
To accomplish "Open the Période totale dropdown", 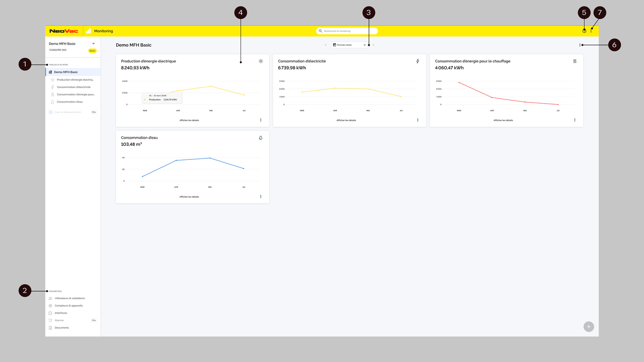I will pos(349,45).
